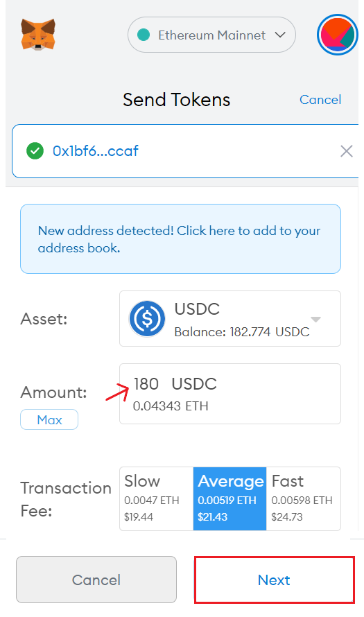Screen dimensions: 364x617
Task: Select the Slow transaction fee option
Action: pos(156,498)
